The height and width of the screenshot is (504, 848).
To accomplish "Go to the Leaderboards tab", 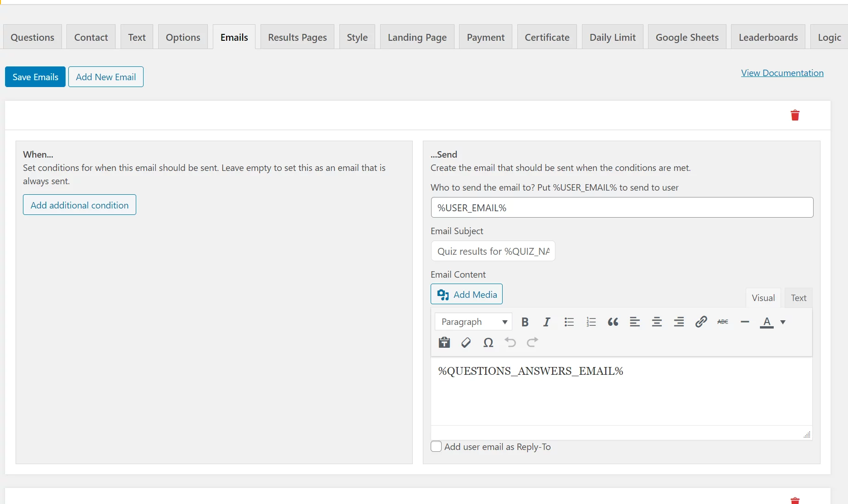I will (768, 37).
